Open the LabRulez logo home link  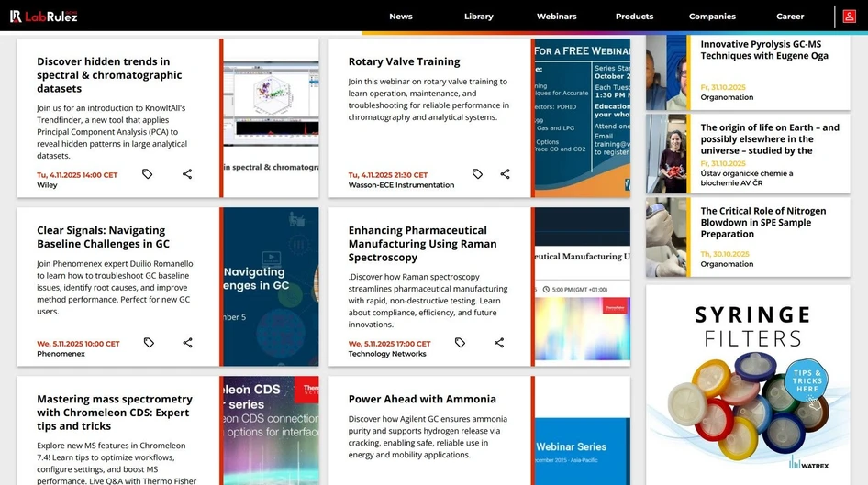pyautogui.click(x=44, y=16)
